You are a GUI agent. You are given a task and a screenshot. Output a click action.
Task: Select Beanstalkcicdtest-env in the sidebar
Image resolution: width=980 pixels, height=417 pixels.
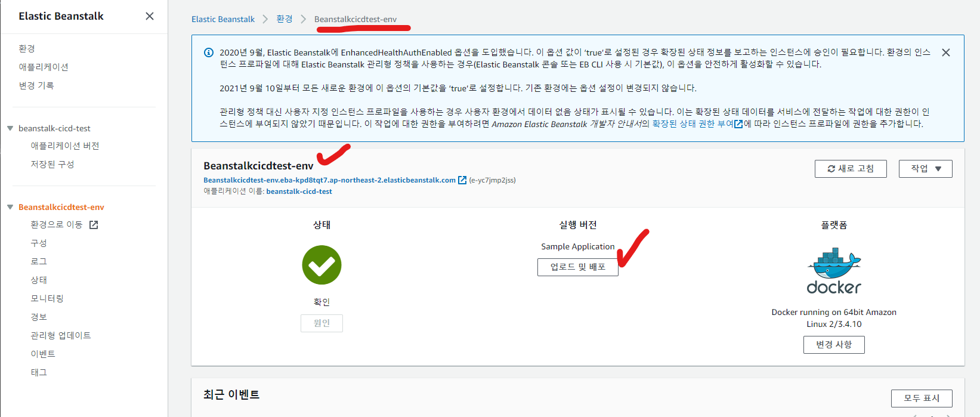tap(61, 207)
